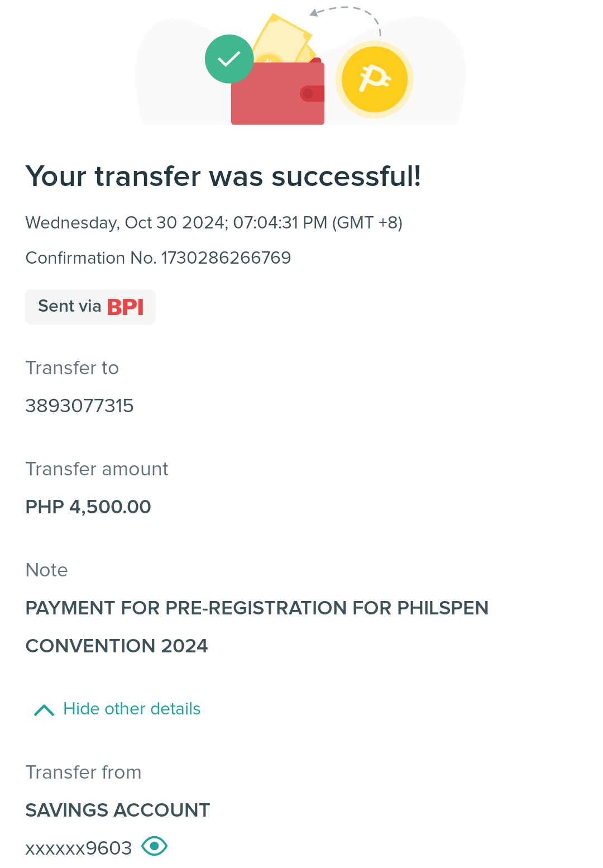
Task: Click the yellow banknote in wallet
Action: (x=283, y=38)
